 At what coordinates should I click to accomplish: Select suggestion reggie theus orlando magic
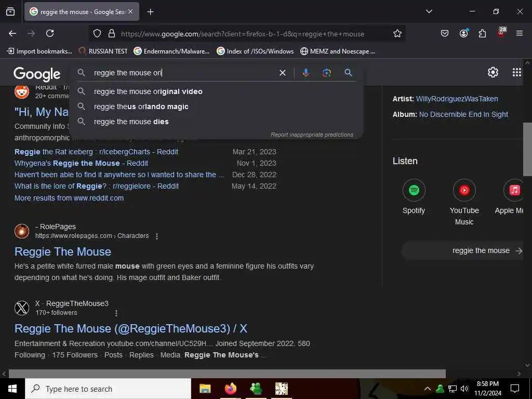[216, 107]
